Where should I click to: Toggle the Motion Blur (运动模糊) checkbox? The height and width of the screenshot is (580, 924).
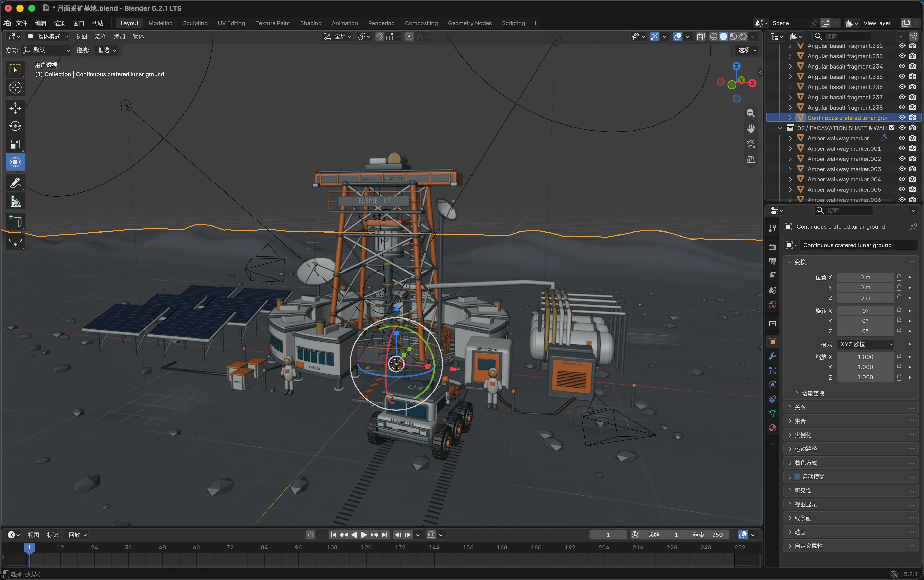click(797, 476)
